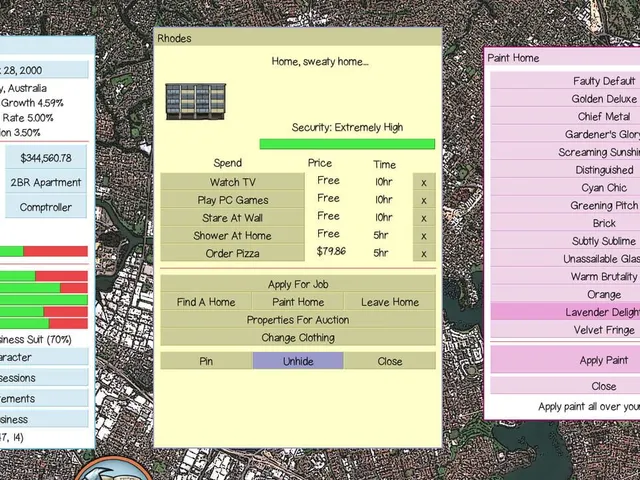
Task: Toggle the Unhide button
Action: point(298,361)
